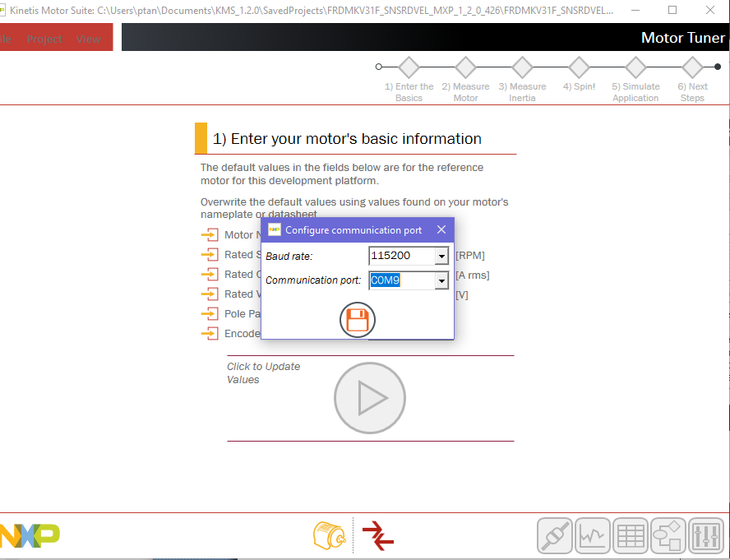The width and height of the screenshot is (730, 560).
Task: Open the flowchart shapes view icon
Action: (668, 536)
